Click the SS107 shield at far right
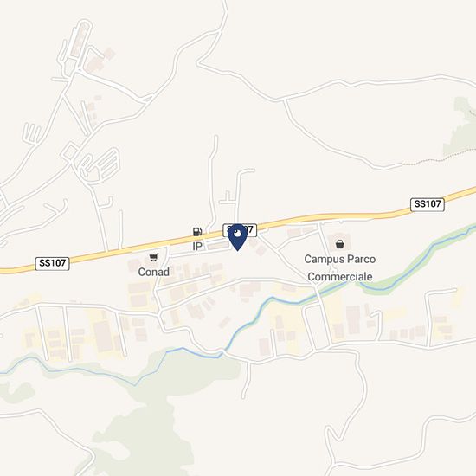This screenshot has height=476, width=476. (x=428, y=204)
